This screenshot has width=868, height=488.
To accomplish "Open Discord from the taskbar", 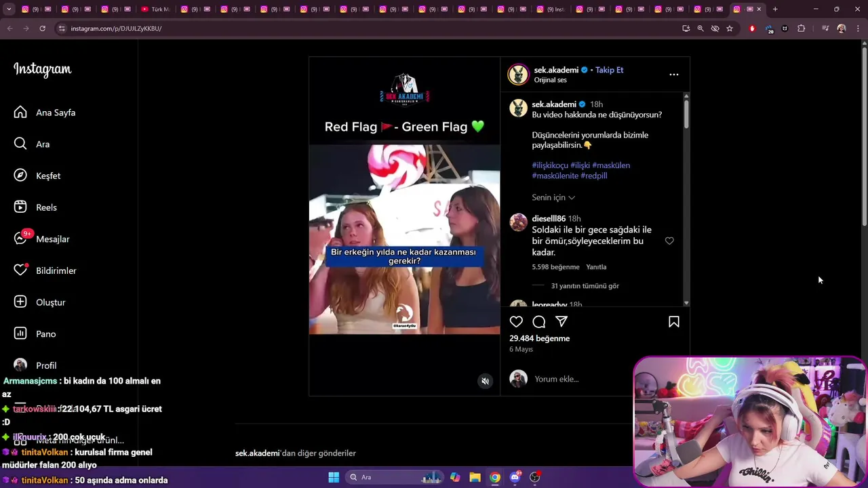I will click(515, 477).
